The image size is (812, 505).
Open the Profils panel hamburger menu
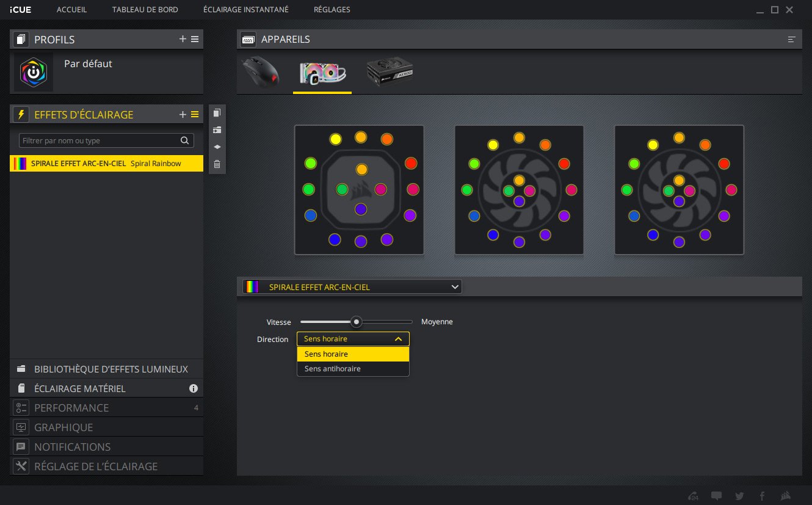195,39
